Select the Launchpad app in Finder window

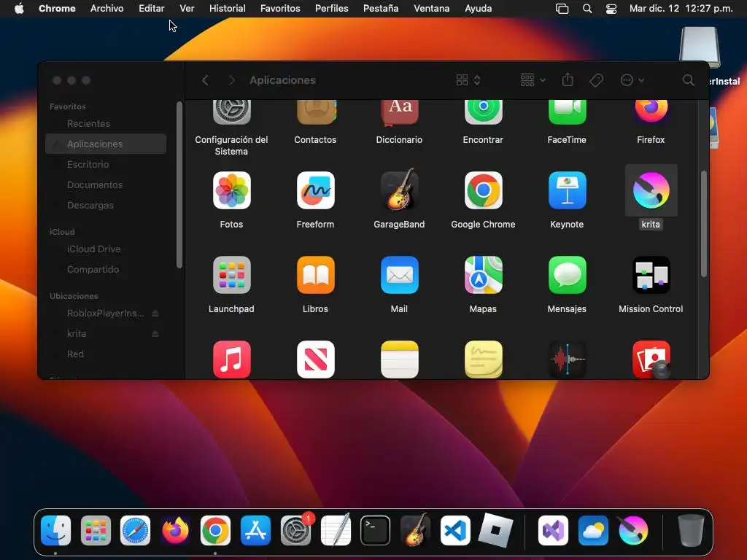[x=231, y=275]
